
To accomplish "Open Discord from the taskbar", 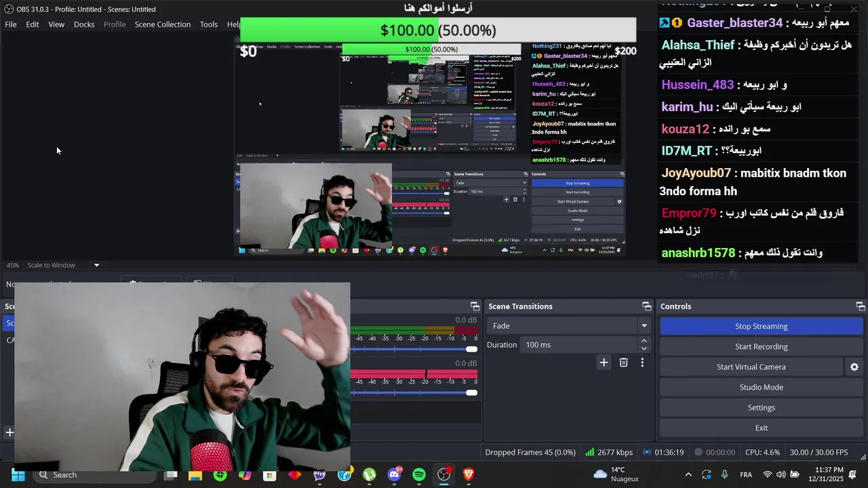I will pos(394,474).
